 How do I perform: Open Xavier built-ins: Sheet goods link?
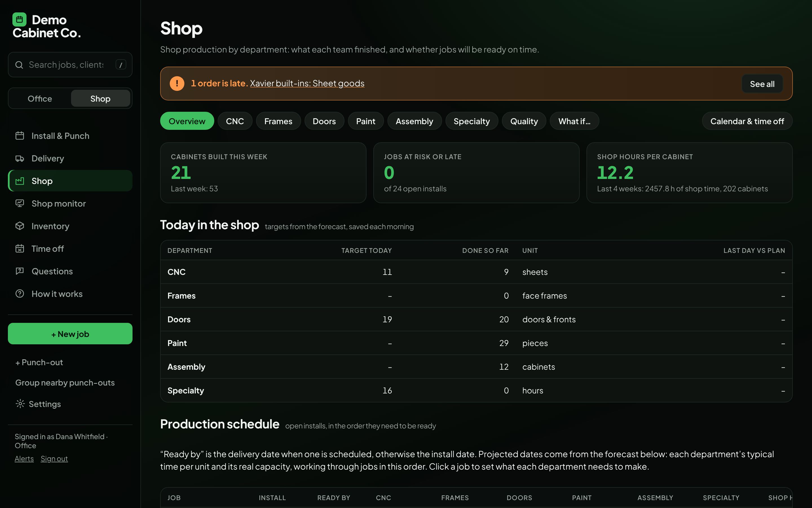[x=307, y=83]
